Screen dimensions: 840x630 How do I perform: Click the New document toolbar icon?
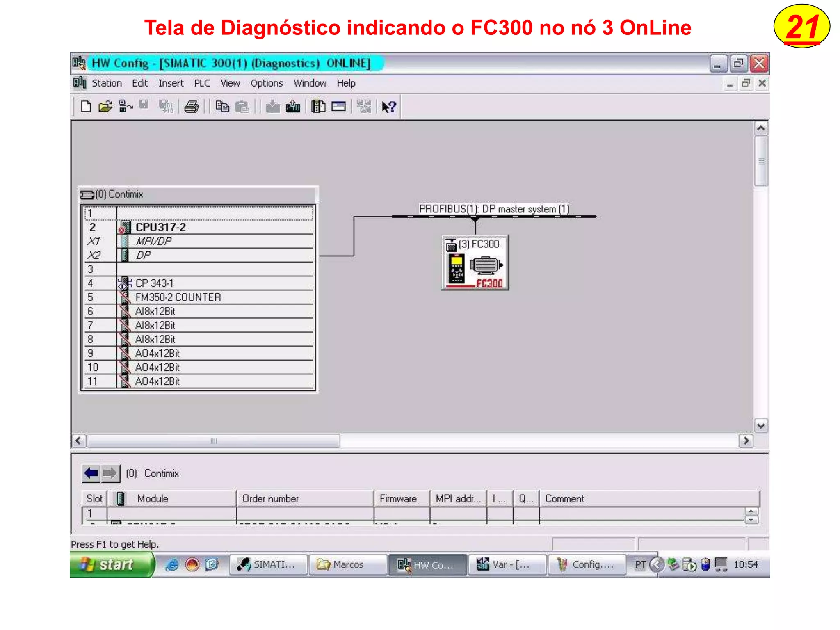click(x=86, y=107)
